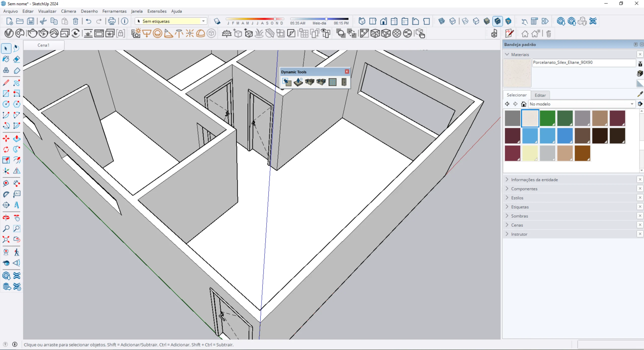
Task: Open the materials Details arrow button
Action: (x=640, y=104)
